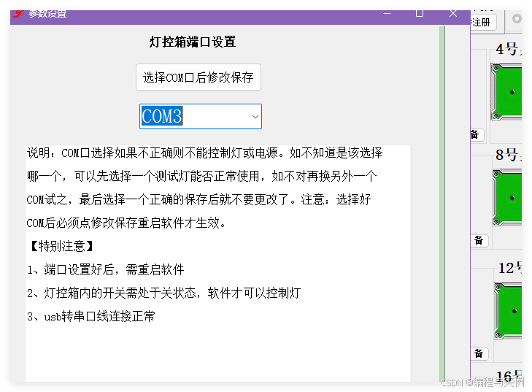The image size is (532, 392).
Task: Select the 12号 green billiard table thumbnail
Action: pos(508,310)
